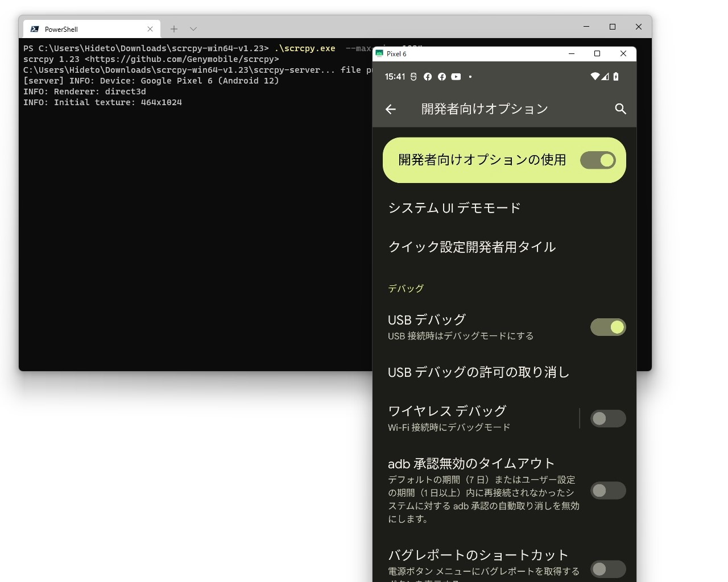The height and width of the screenshot is (582, 728).
Task: Tap the search icon in developer options
Action: 621,109
